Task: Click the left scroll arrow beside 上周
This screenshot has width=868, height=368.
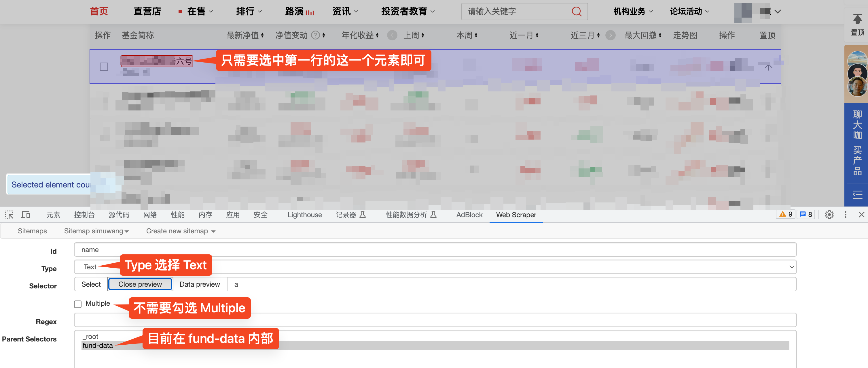Action: 392,35
